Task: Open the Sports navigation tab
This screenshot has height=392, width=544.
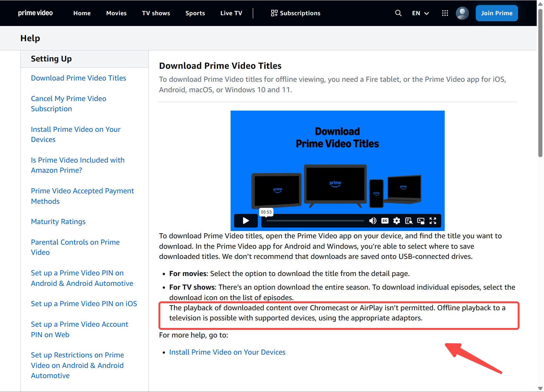Action: pyautogui.click(x=195, y=13)
